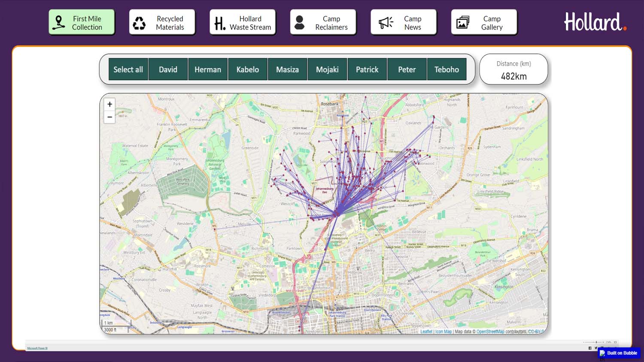Image resolution: width=644 pixels, height=362 pixels.
Task: Click the Power BI zoom level slider
Action: (x=596, y=342)
